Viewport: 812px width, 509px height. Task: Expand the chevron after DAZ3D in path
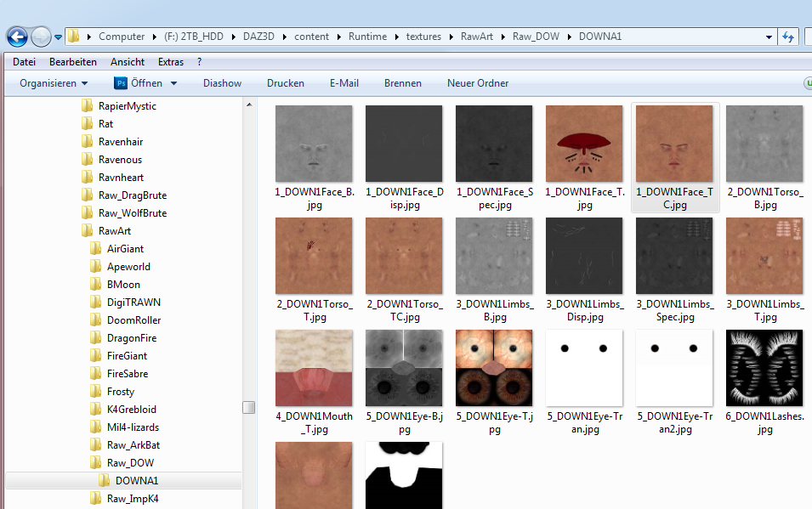tap(284, 37)
